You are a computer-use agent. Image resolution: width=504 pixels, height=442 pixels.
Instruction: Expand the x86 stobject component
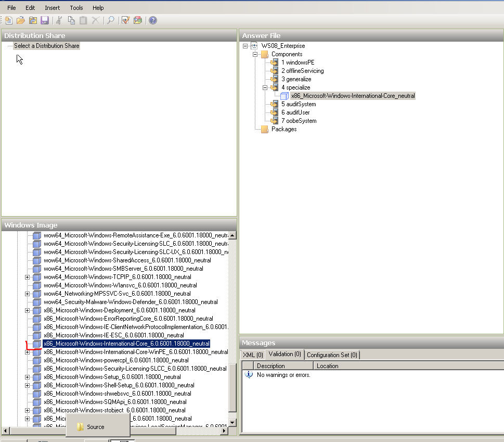pyautogui.click(x=28, y=410)
